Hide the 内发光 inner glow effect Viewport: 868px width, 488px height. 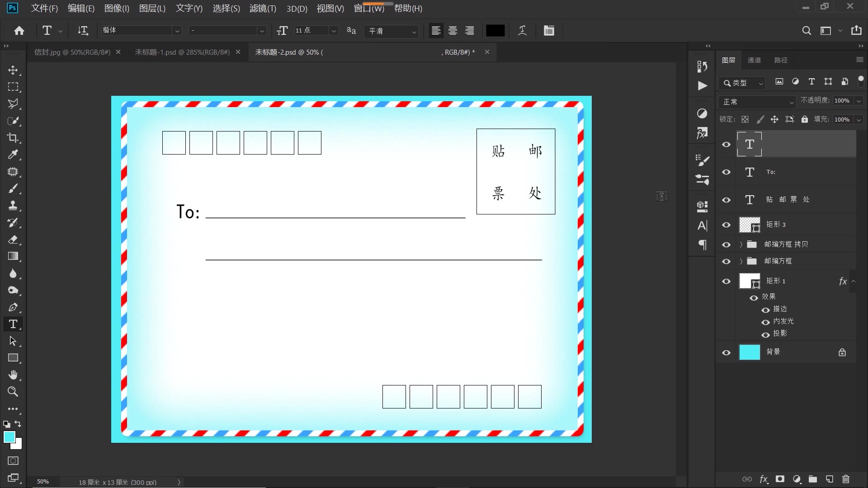click(765, 322)
